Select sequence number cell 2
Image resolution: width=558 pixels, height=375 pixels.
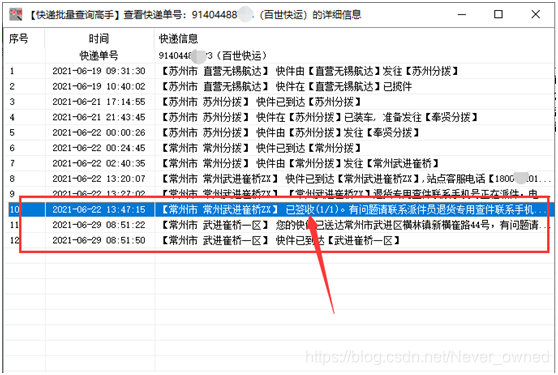click(x=12, y=86)
